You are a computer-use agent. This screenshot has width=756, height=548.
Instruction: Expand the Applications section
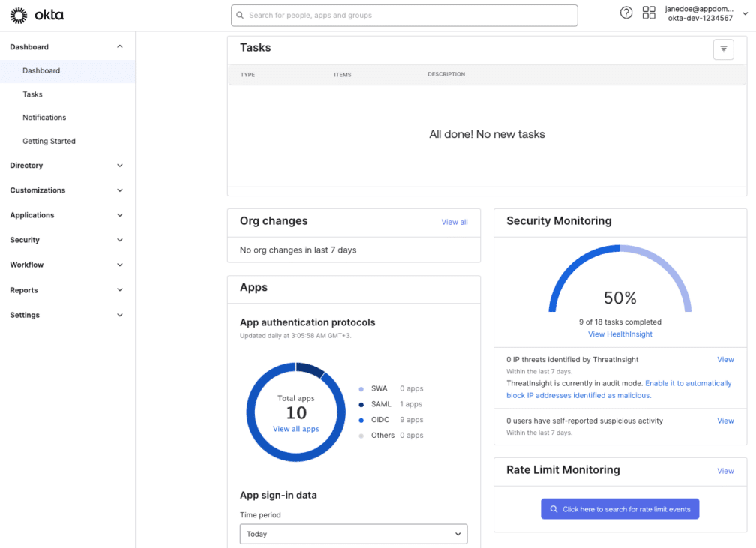(67, 215)
